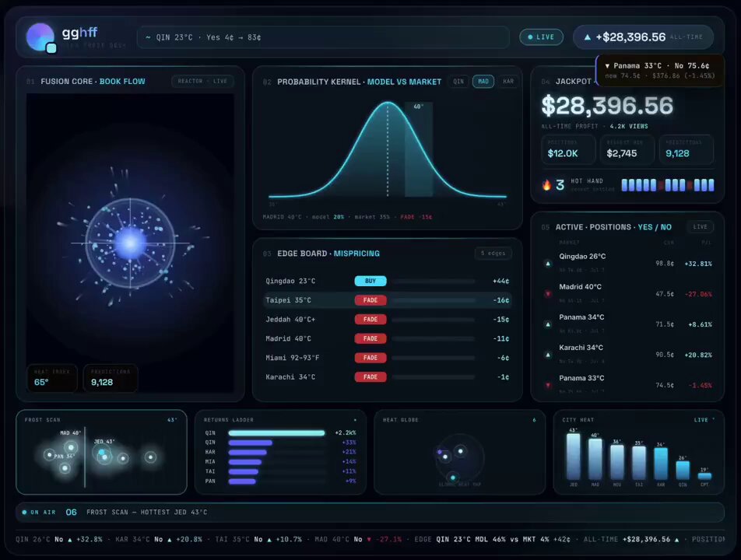Click the LIVE pill in the header
Screen dimensions: 741x560
(x=541, y=37)
